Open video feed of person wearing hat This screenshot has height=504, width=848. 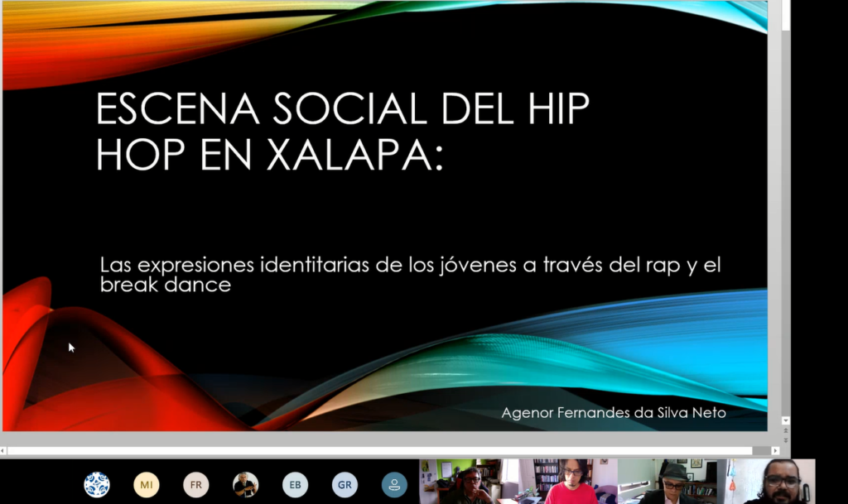tap(672, 482)
